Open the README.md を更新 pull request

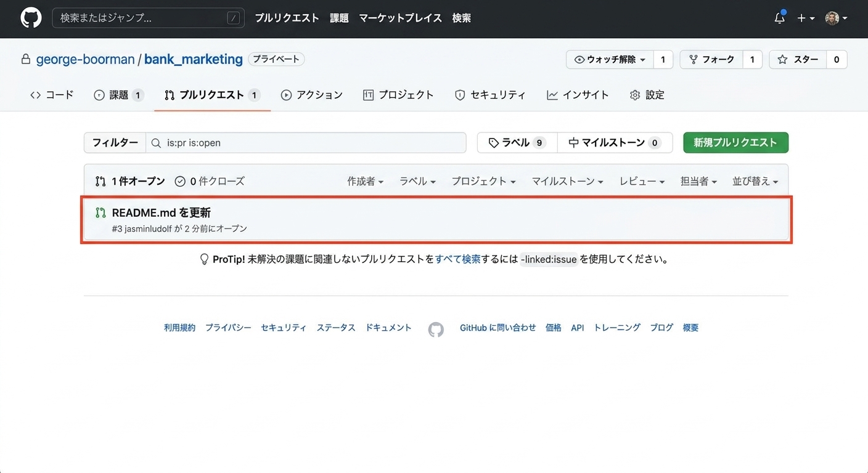(x=162, y=212)
